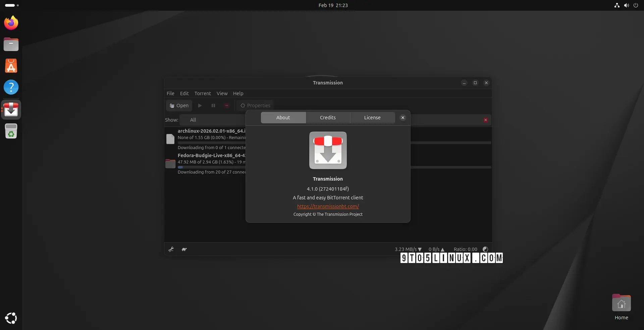Open preferences via the wrench icon
The width and height of the screenshot is (644, 330).
click(x=171, y=249)
